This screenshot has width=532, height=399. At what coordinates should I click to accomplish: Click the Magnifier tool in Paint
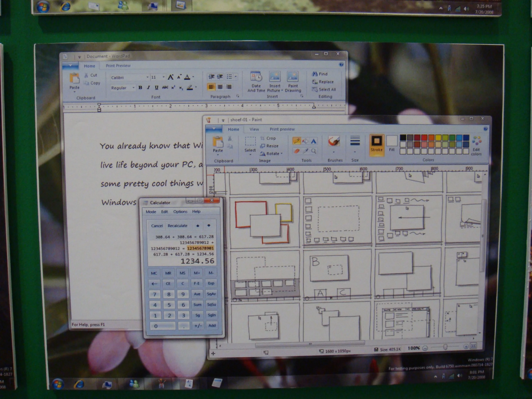coord(313,151)
